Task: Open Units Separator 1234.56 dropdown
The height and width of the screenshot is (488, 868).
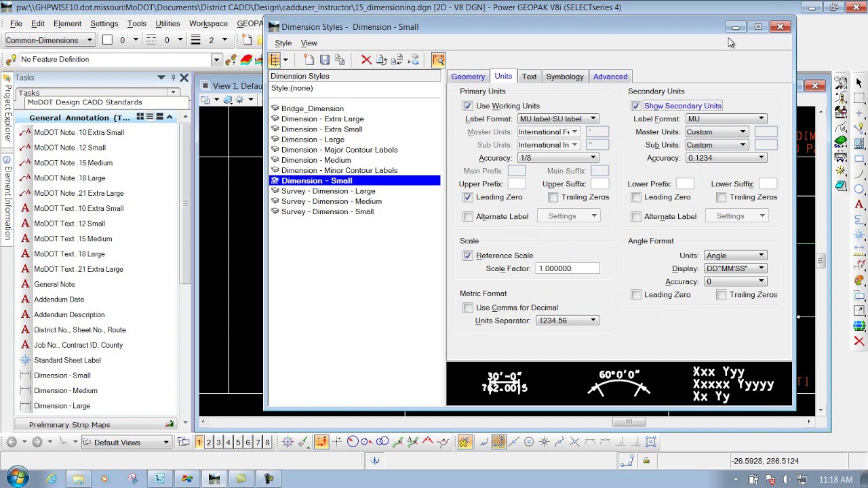Action: [568, 321]
